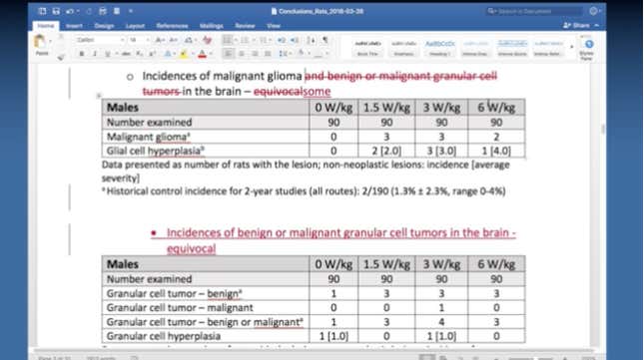Switch to the Design tab

pyautogui.click(x=104, y=26)
